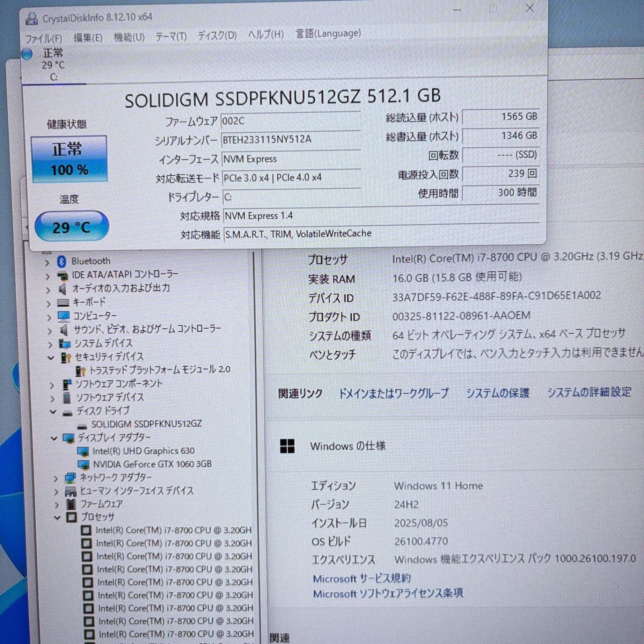Open the ファイル(F) menu in CrystalDiskInfo
Screen dimensions: 644x644
(43, 39)
